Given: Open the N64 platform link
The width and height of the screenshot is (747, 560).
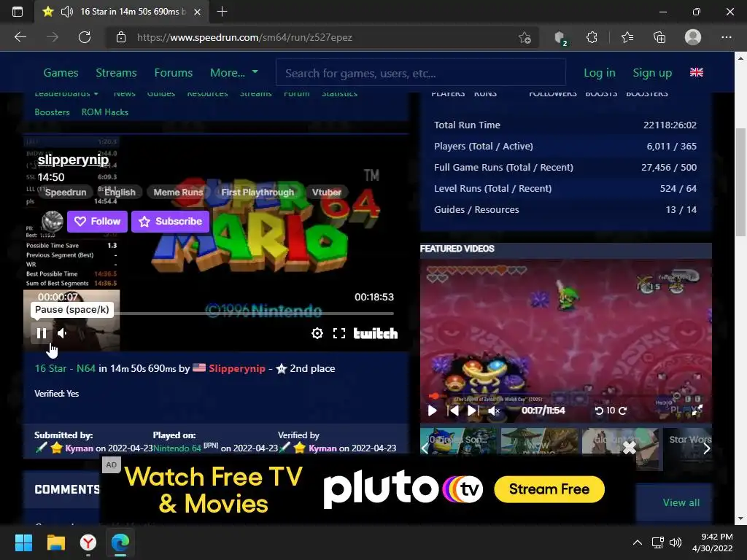Looking at the screenshot, I should pos(86,368).
